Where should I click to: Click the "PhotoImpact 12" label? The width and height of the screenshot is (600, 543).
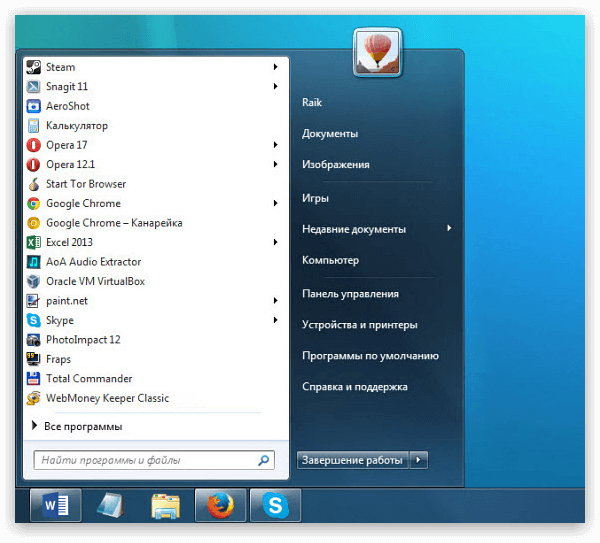[x=83, y=340]
